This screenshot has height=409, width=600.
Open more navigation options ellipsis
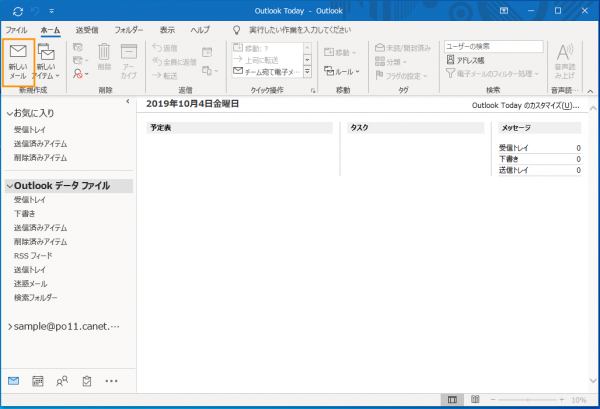[111, 381]
